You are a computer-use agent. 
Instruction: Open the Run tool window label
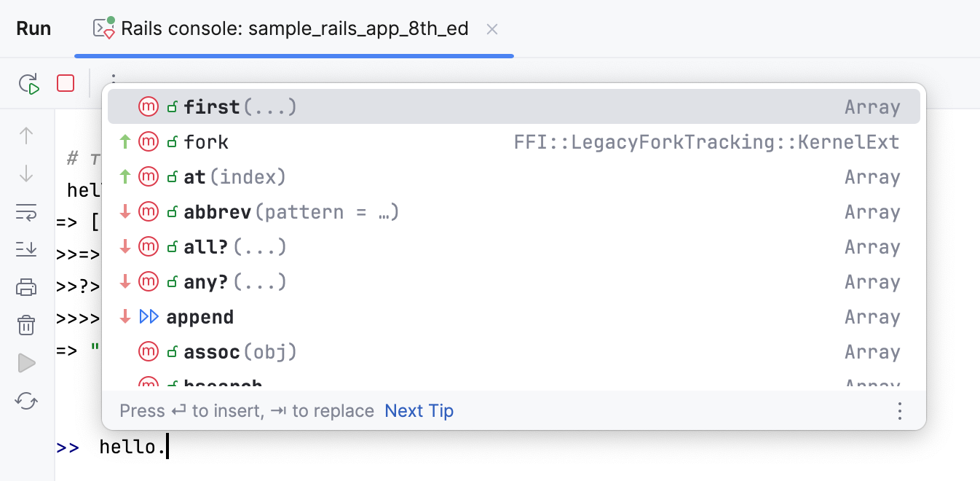tap(33, 28)
